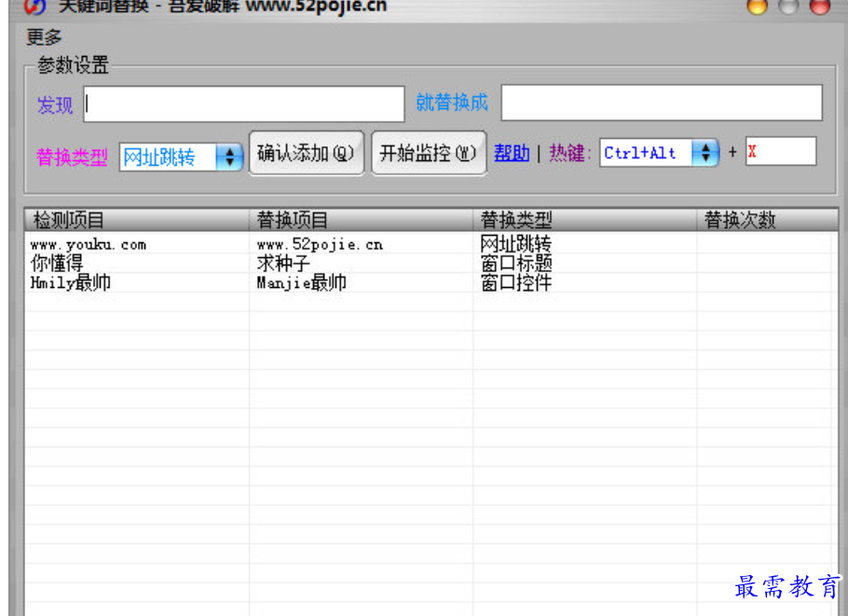The height and width of the screenshot is (616, 848).
Task: Click inside the 就替换成 text field
Action: tap(662, 103)
